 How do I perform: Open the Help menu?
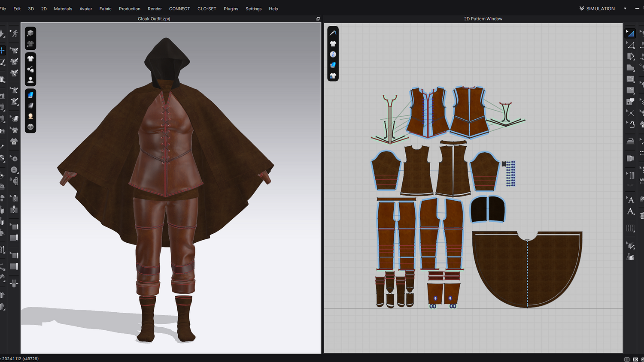coord(273,9)
